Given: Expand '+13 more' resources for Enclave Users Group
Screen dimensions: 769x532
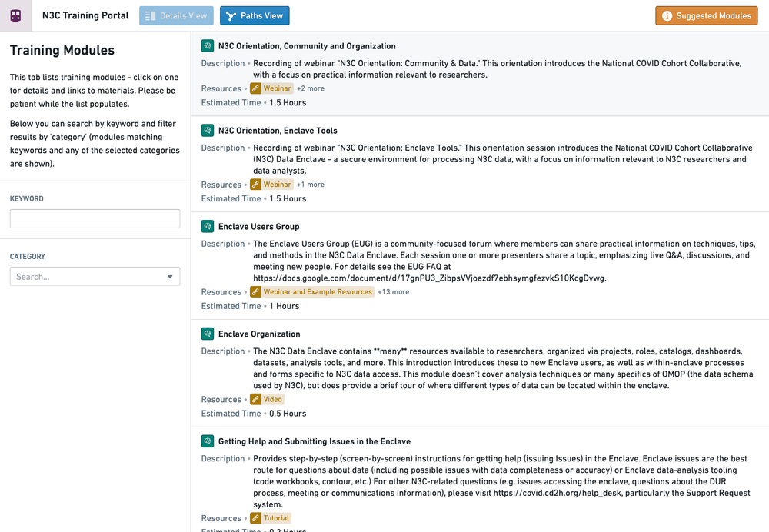Looking at the screenshot, I should [x=393, y=292].
